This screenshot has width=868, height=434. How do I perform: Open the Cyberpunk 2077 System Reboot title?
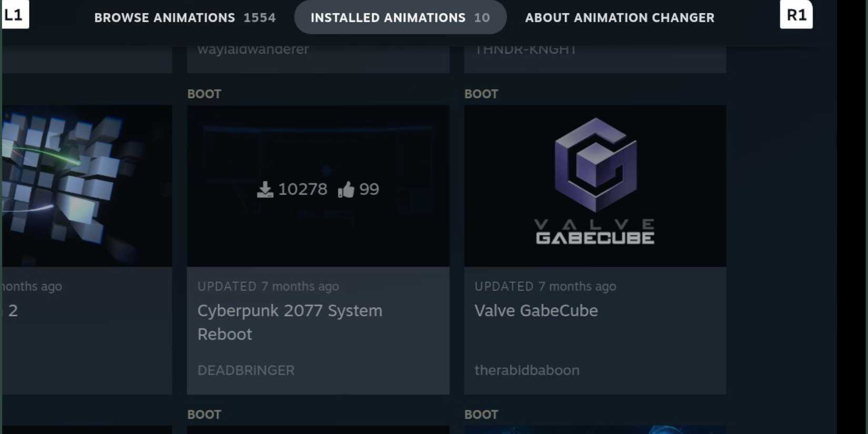pyautogui.click(x=290, y=322)
